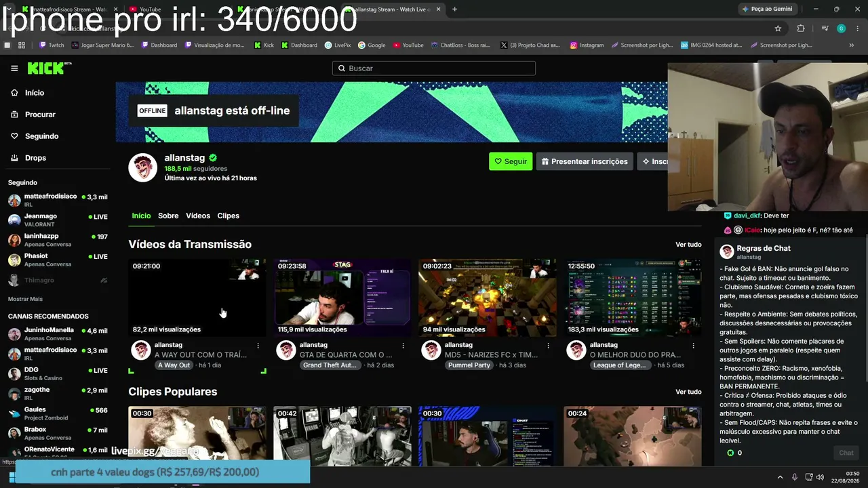Open the Twitch bookmark in bookmarks bar
This screenshot has height=488, width=868.
(x=52, y=45)
